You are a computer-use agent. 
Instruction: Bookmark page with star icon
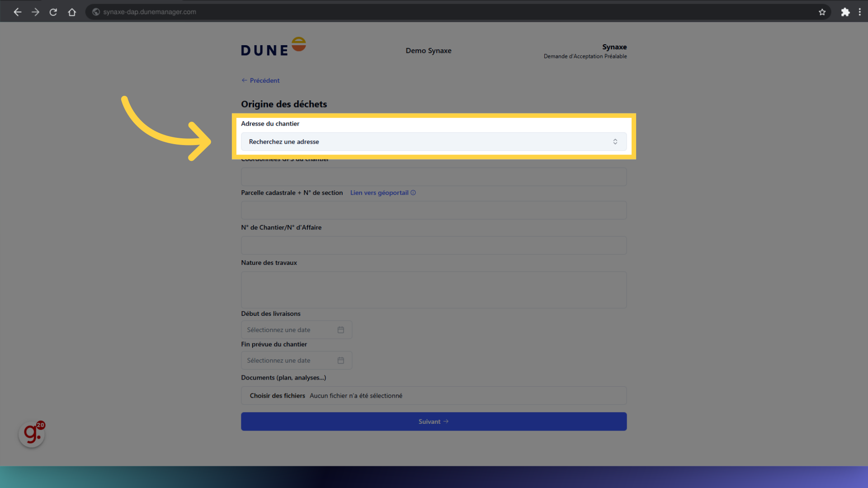822,12
